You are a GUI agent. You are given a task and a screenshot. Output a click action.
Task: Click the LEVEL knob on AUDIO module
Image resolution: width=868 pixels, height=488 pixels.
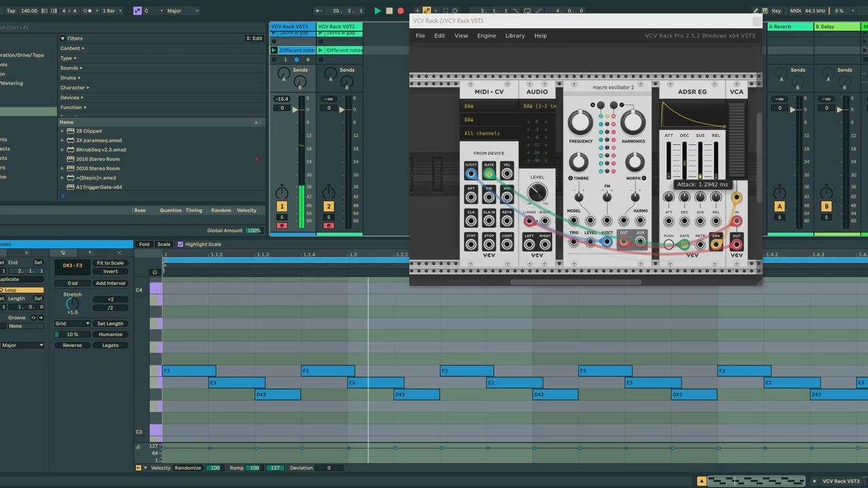(537, 192)
